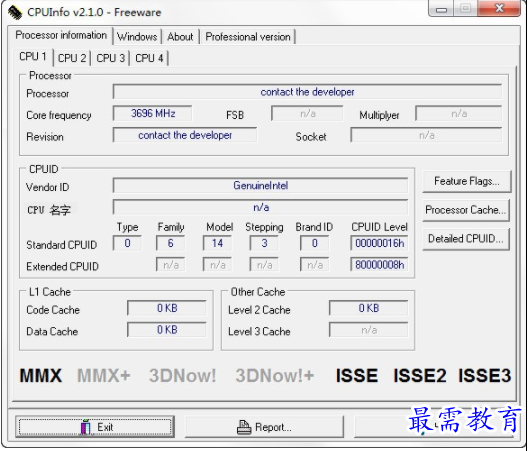Click the ISSE3 feature indicator
The width and height of the screenshot is (530, 451).
tap(484, 376)
